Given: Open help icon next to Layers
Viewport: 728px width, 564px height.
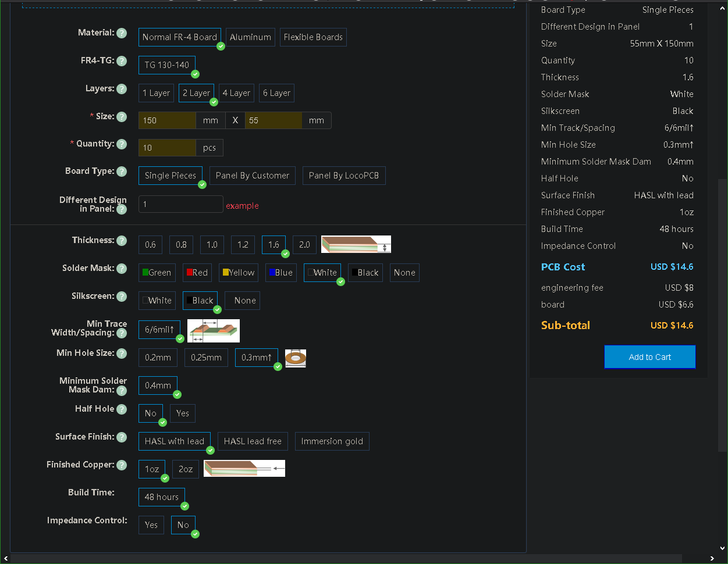Looking at the screenshot, I should pos(122,89).
